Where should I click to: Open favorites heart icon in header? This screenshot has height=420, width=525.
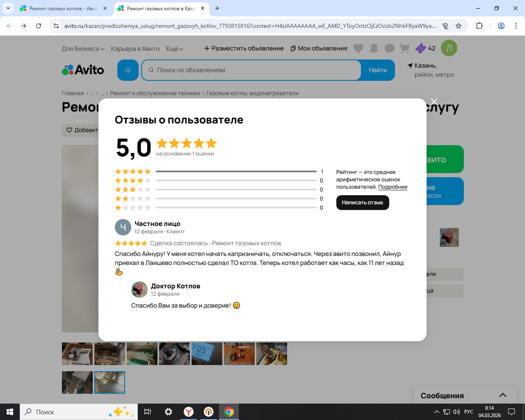(x=358, y=48)
